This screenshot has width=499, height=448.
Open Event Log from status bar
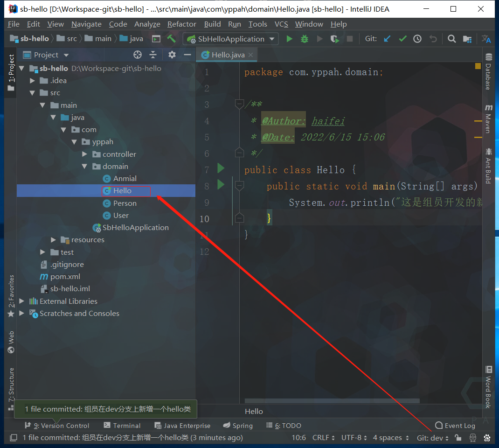(455, 426)
